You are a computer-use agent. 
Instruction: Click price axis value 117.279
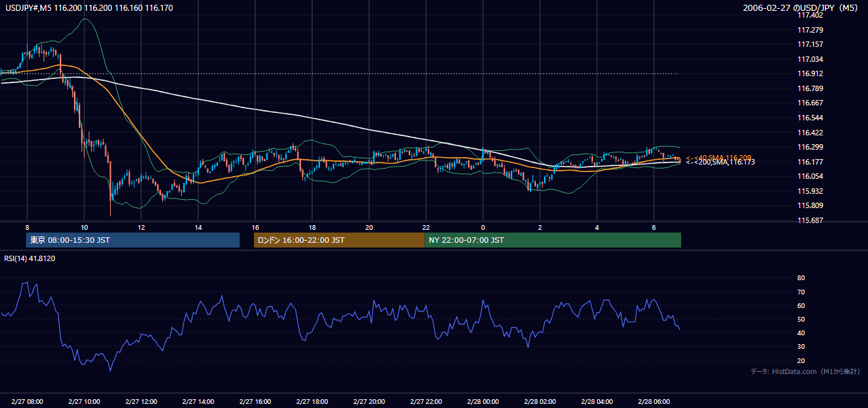[x=810, y=30]
